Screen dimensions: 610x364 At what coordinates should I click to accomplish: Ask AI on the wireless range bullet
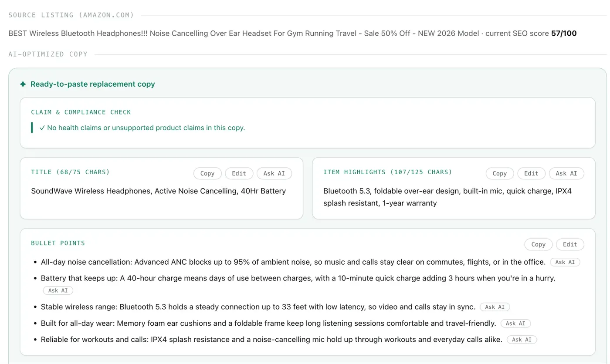point(495,307)
